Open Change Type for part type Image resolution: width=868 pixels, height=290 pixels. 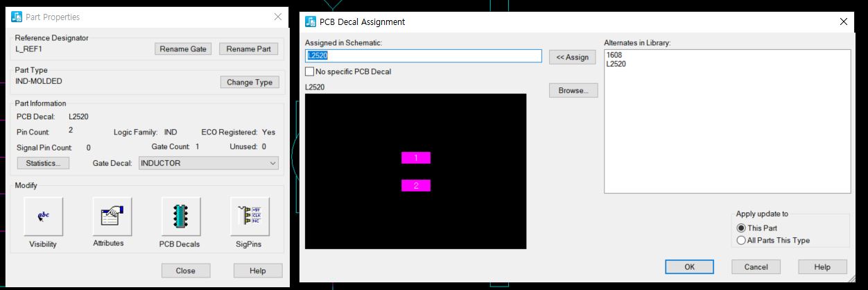[250, 83]
